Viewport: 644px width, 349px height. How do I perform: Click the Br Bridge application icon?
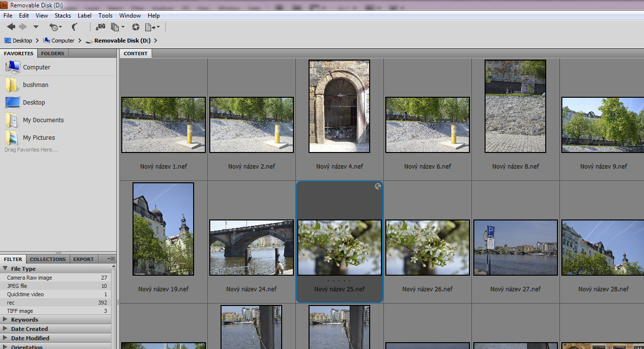[x=4, y=5]
